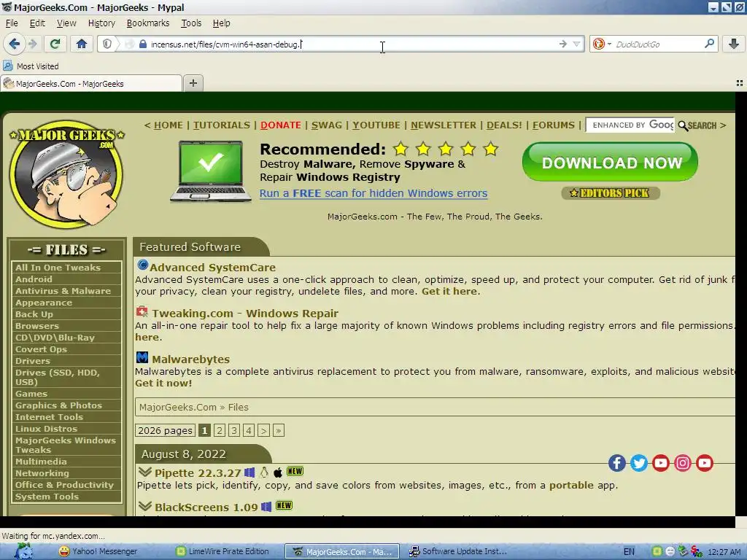The width and height of the screenshot is (747, 560).
Task: Click the padlock site security icon
Action: click(142, 44)
